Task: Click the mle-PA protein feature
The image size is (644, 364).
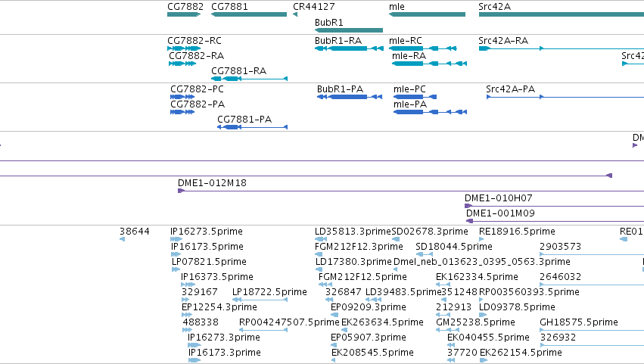Action: coord(430,112)
